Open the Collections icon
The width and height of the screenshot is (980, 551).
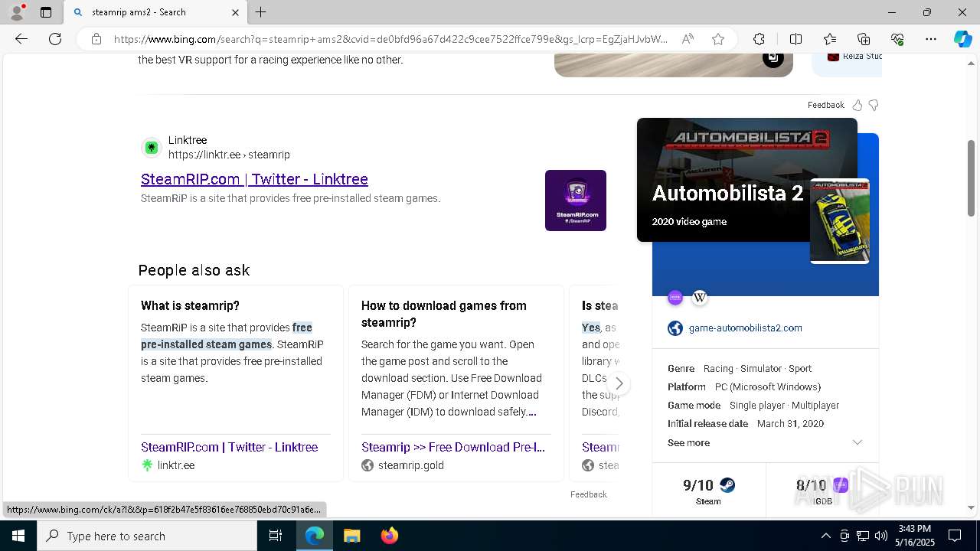[x=864, y=39]
